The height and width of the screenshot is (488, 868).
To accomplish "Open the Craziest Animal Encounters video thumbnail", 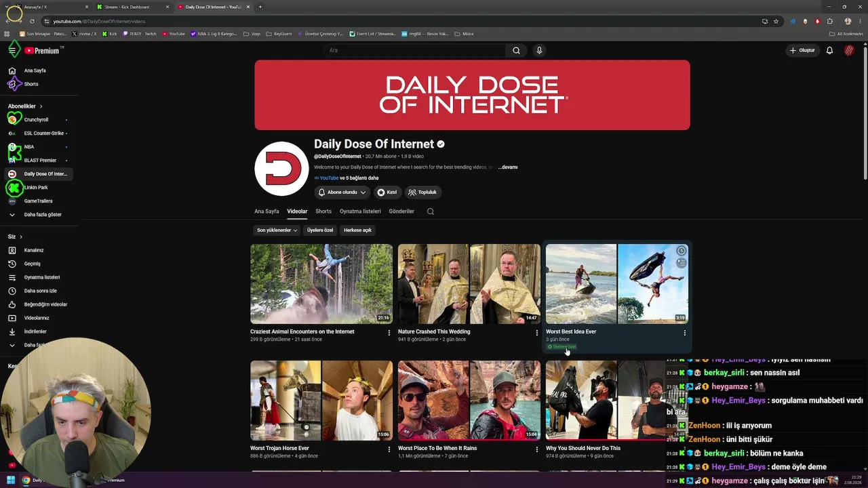I will coord(321,284).
